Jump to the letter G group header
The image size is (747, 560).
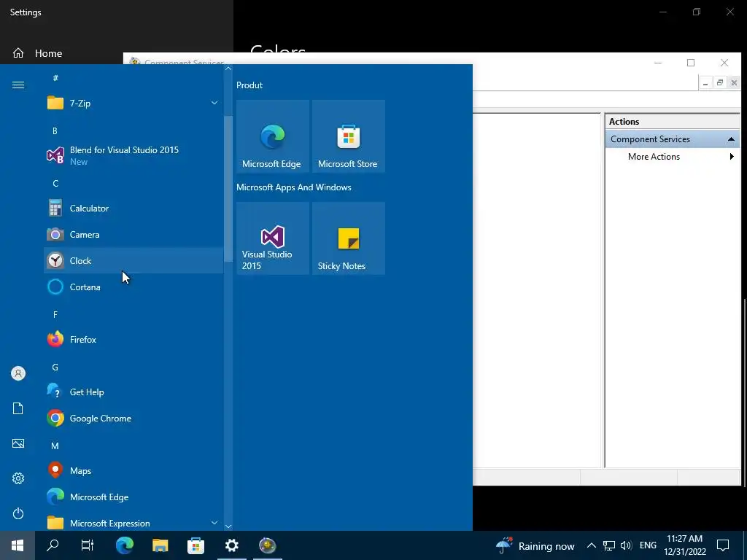55,367
